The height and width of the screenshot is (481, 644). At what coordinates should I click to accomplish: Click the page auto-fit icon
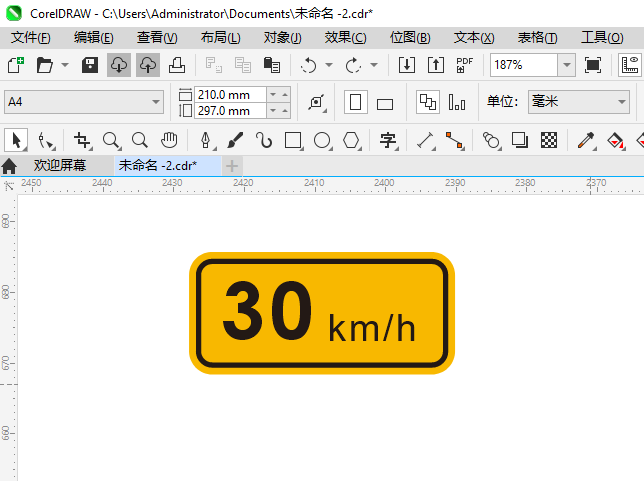click(317, 102)
